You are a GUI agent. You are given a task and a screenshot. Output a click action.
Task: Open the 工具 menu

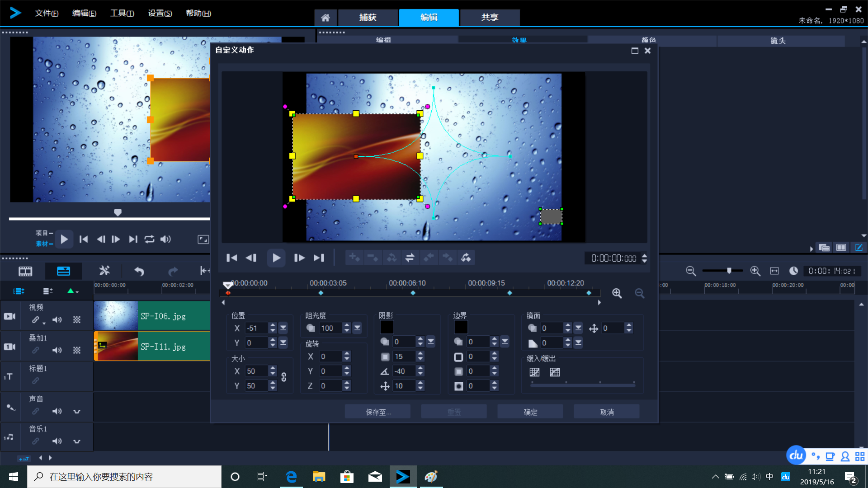(122, 13)
